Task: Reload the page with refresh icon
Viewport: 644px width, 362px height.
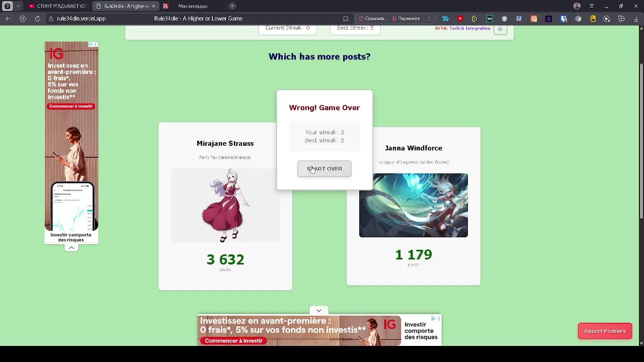Action: pos(37,19)
